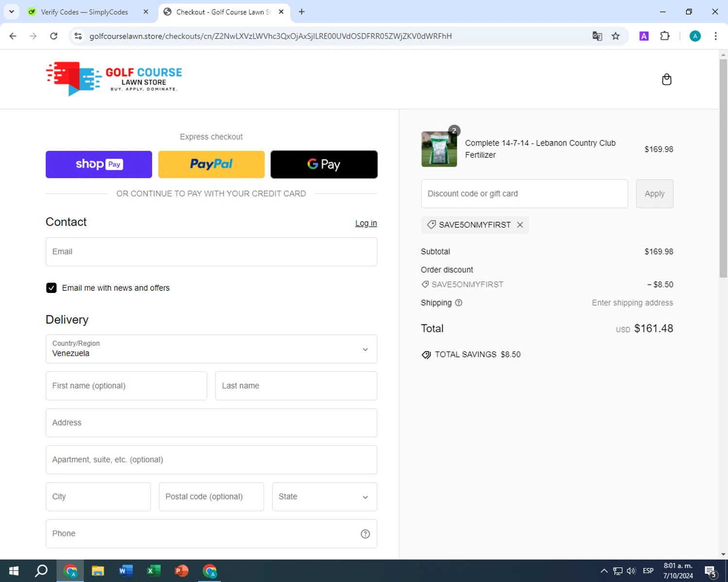Click the Last name field
The height and width of the screenshot is (582, 728).
pos(296,386)
